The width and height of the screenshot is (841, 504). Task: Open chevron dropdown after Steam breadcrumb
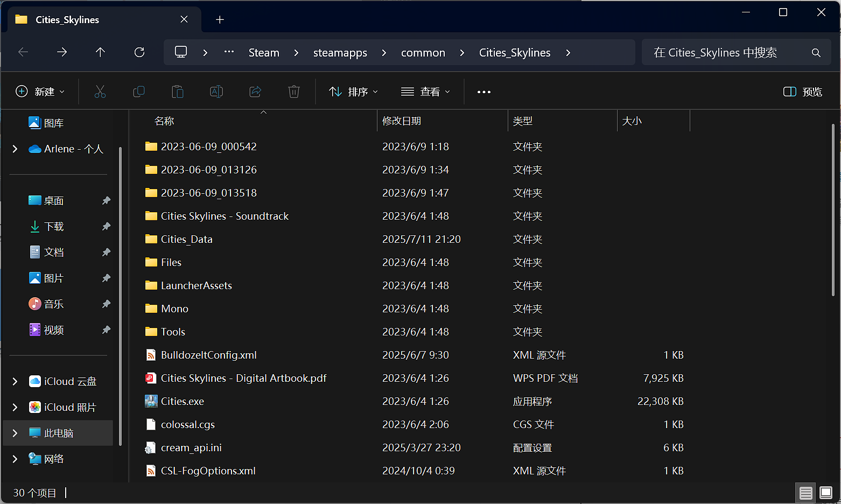[x=297, y=53]
